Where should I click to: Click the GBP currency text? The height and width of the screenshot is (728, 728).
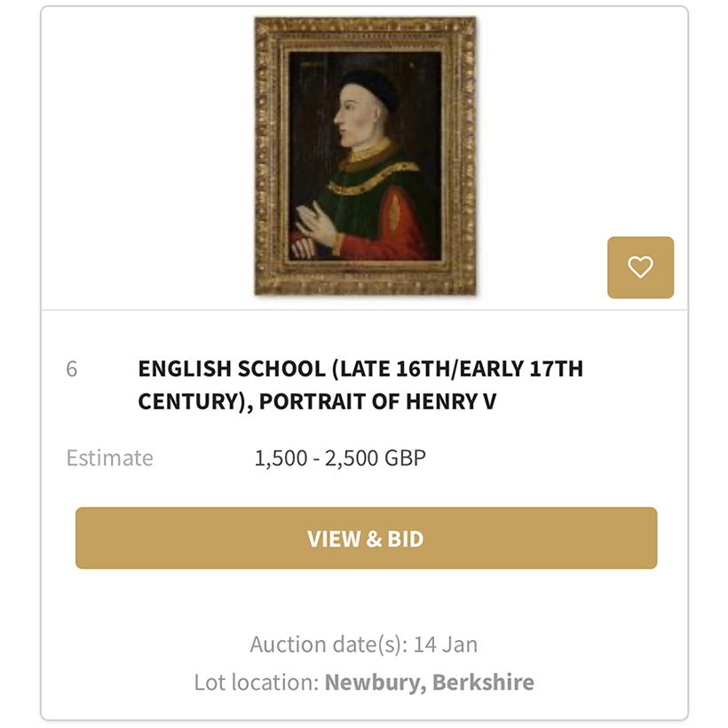(x=405, y=458)
